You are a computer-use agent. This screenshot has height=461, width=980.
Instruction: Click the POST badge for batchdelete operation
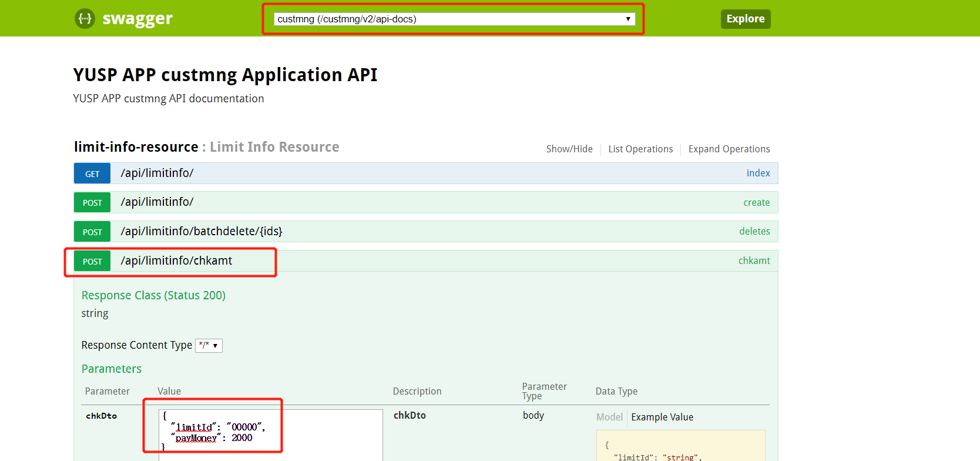(92, 232)
